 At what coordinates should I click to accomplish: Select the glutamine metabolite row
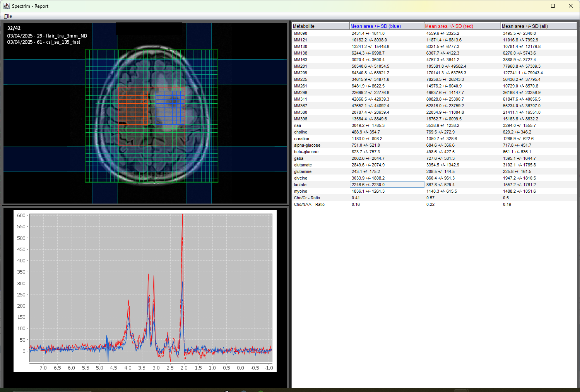pyautogui.click(x=435, y=171)
